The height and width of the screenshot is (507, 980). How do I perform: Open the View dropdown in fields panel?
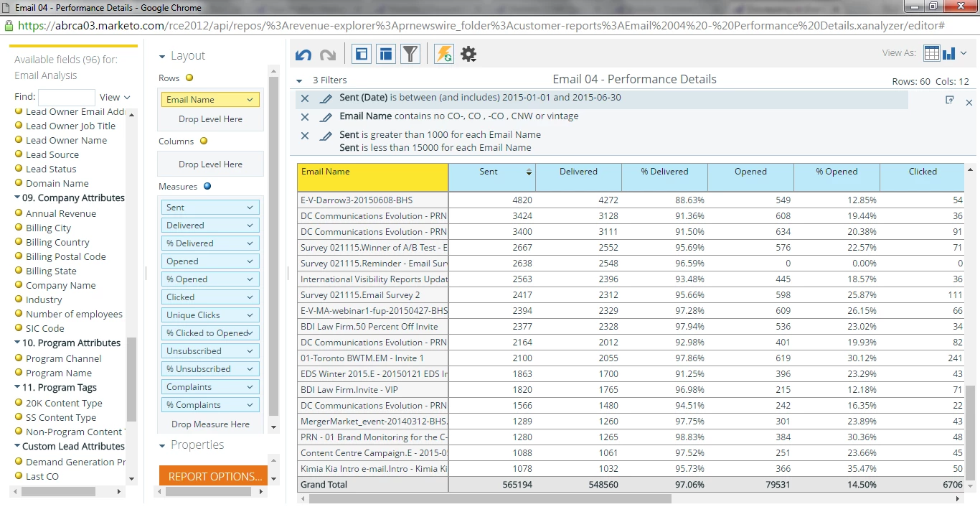point(115,97)
